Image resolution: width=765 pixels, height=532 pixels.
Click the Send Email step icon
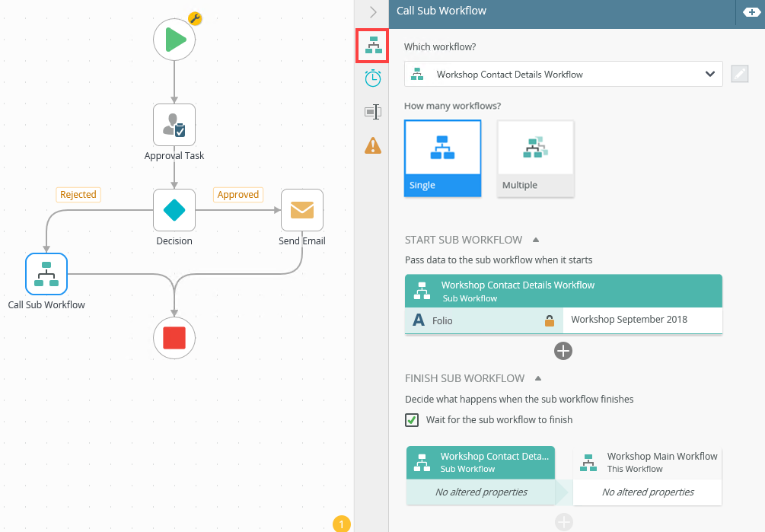tap(302, 210)
